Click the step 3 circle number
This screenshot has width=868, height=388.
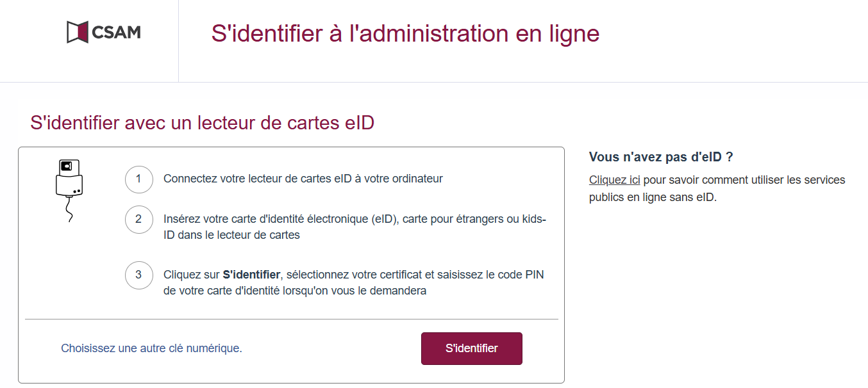pyautogui.click(x=138, y=275)
